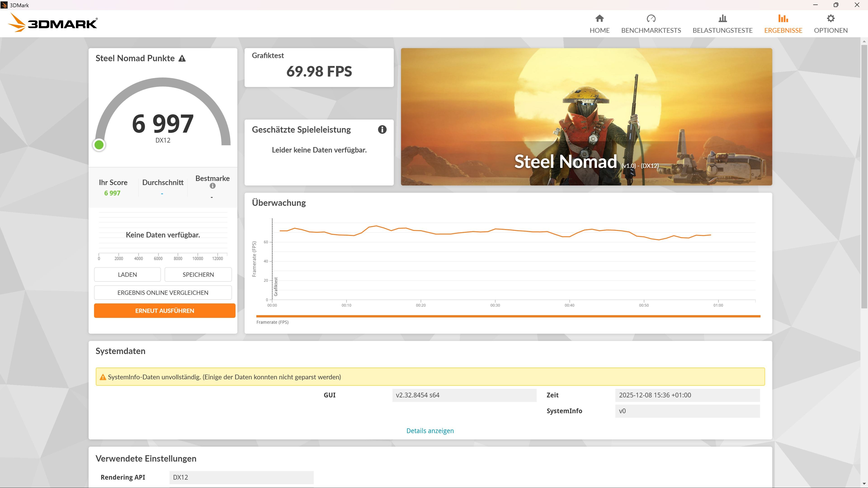The width and height of the screenshot is (868, 488).
Task: Open Benchmarktests via speedometer icon
Action: [x=651, y=19]
